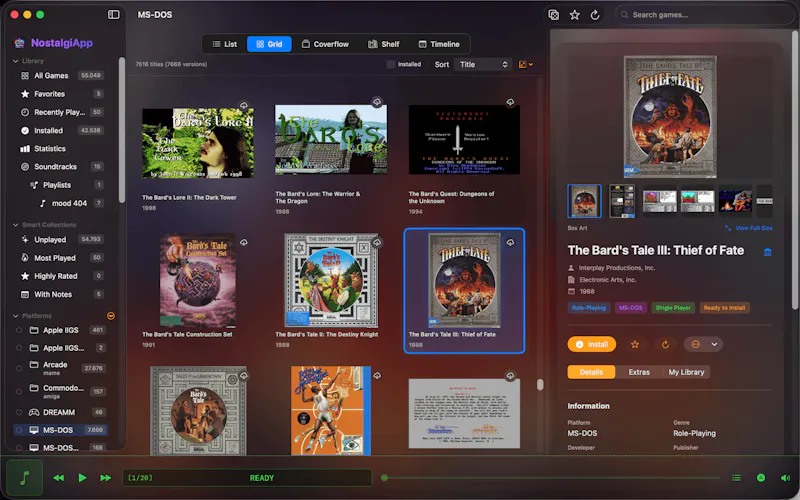This screenshot has width=800, height=500.
Task: Switch to Grid view
Action: [x=269, y=44]
